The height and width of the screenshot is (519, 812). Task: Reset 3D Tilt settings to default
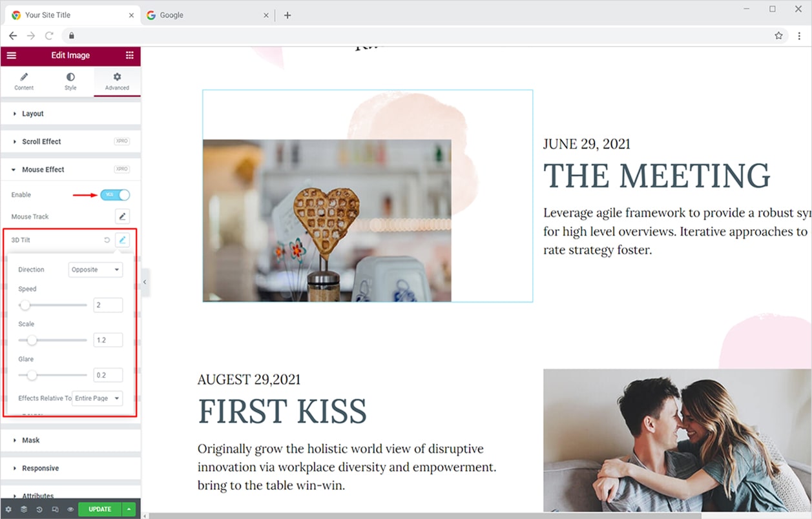point(107,240)
